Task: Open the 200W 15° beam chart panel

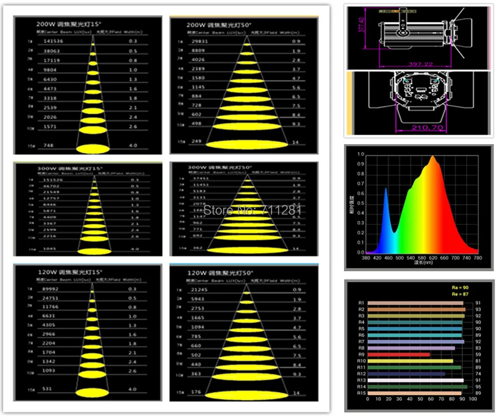Action: click(88, 85)
